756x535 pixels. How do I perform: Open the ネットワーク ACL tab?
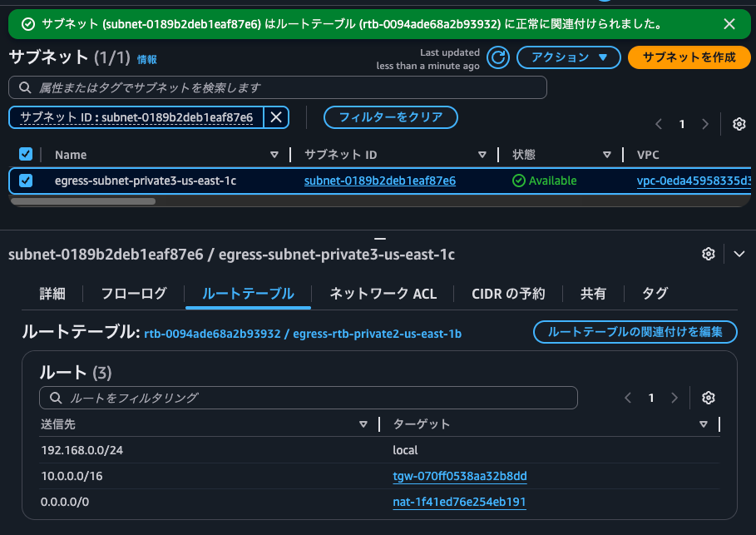tap(381, 294)
